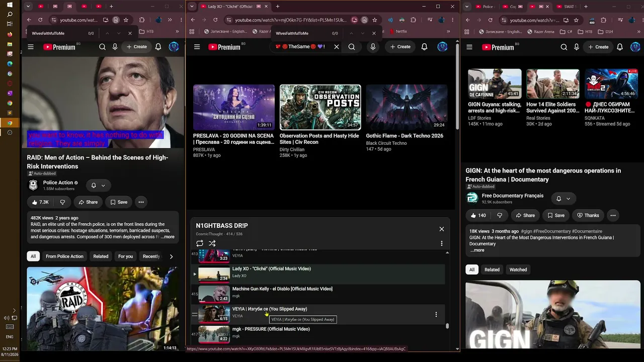Save the GIGN documentary to a playlist
Viewport: 644px width, 362px height.
tap(555, 215)
